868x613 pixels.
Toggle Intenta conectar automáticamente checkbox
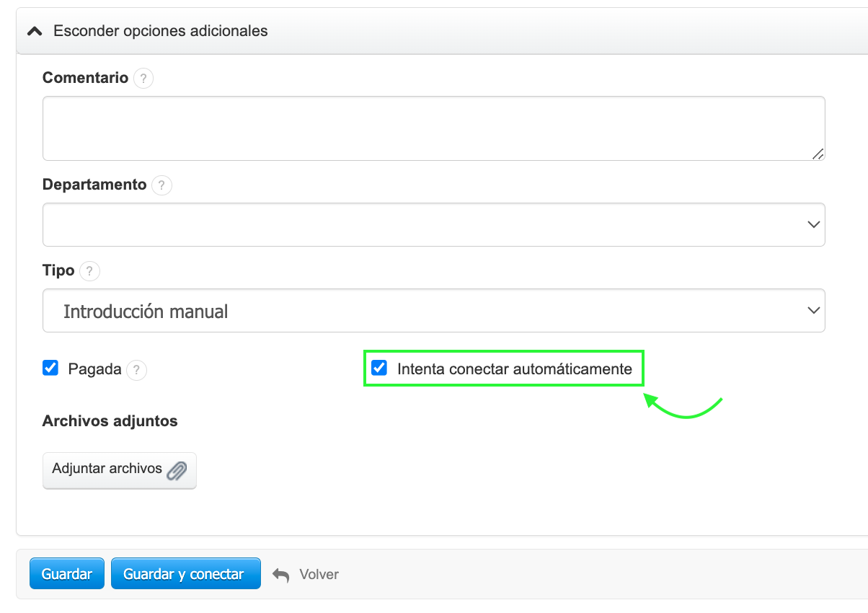point(378,369)
